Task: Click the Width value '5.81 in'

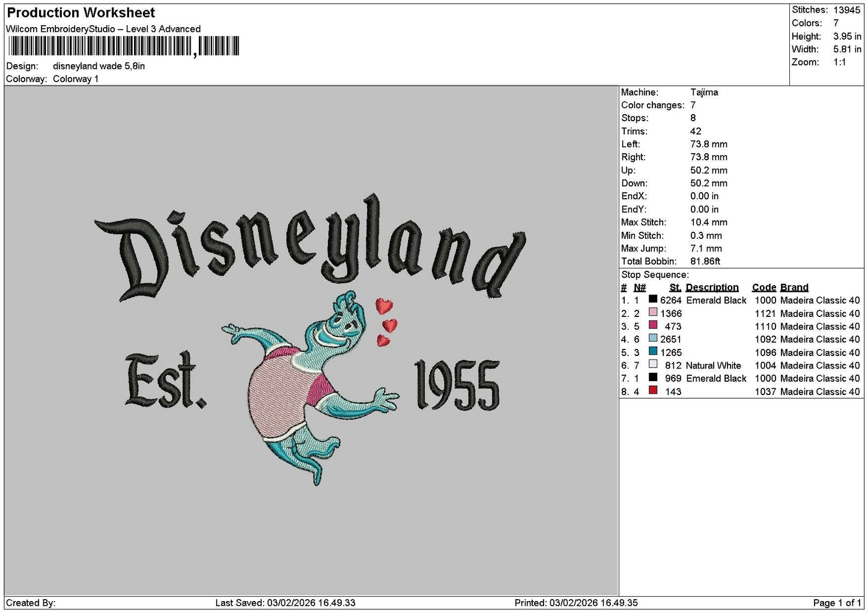Action: pos(847,49)
